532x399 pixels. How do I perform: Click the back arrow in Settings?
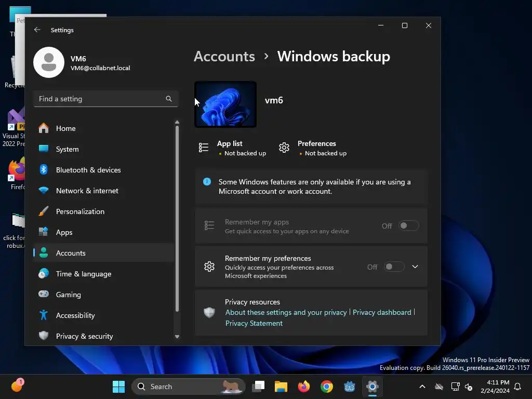pos(37,30)
